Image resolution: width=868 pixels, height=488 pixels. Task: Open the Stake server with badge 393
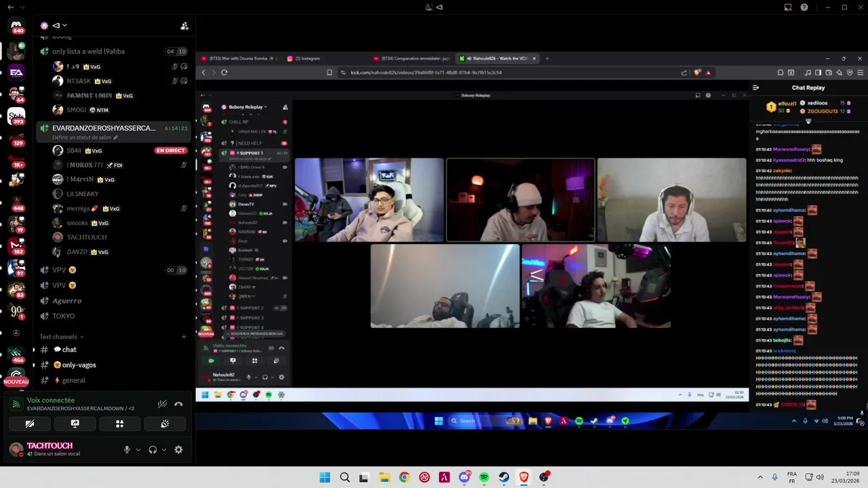16,117
